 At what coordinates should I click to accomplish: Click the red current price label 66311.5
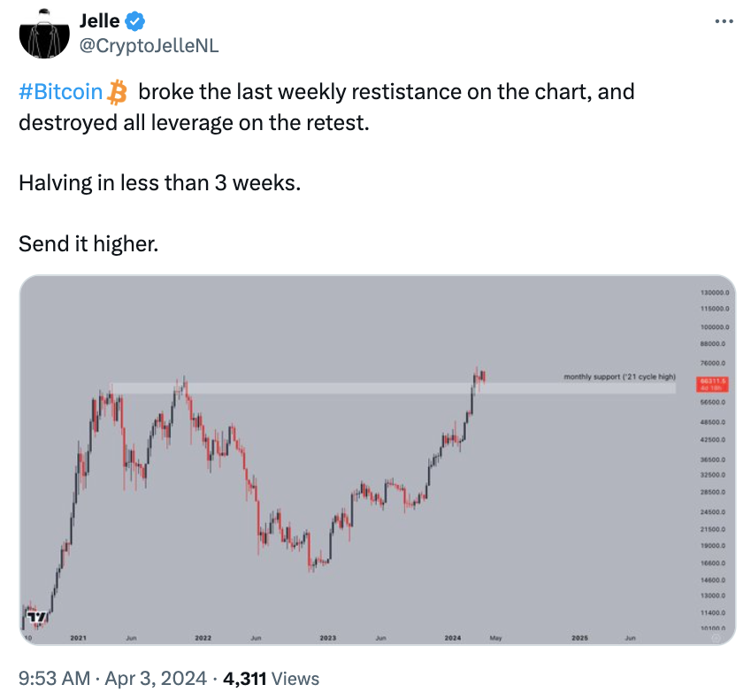click(x=712, y=384)
